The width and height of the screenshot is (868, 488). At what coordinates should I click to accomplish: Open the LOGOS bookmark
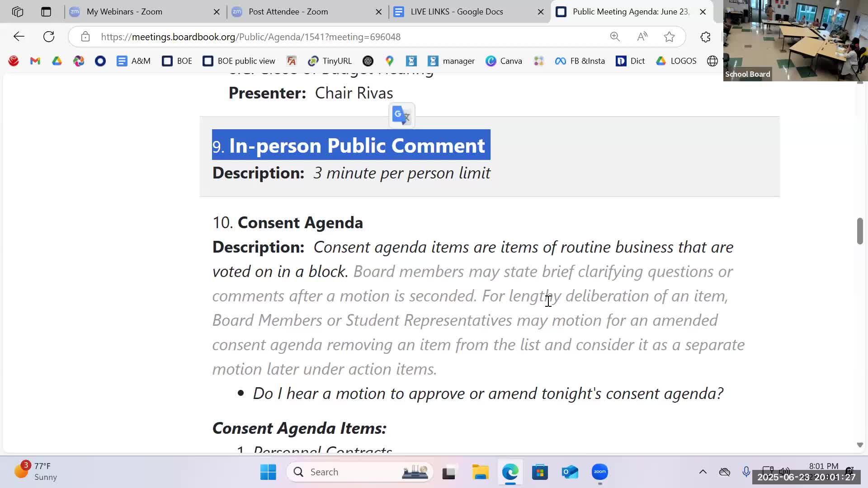tap(676, 61)
